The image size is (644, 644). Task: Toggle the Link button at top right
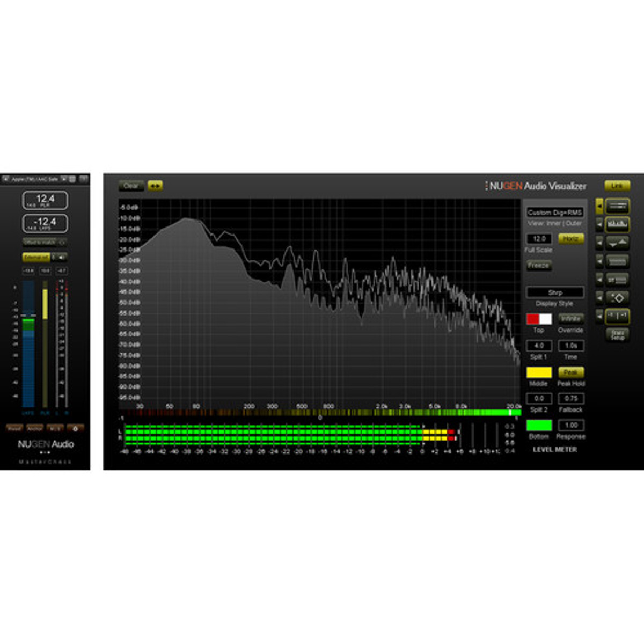(617, 186)
